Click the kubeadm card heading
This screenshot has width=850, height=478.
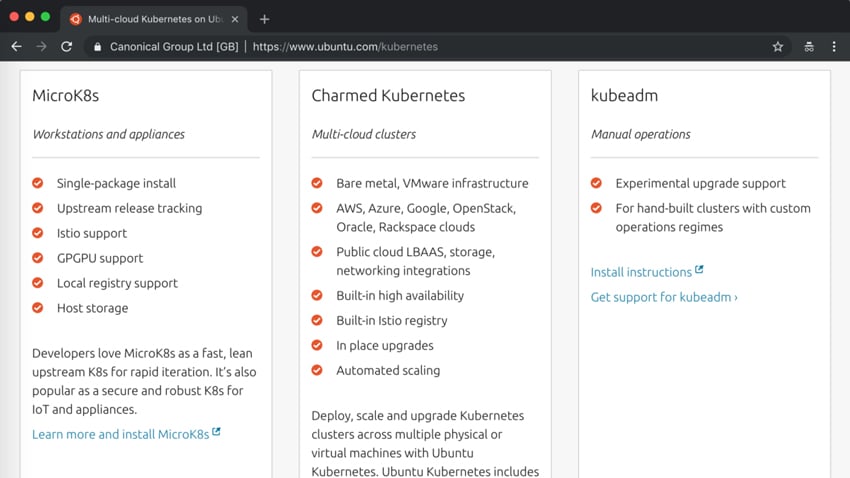(624, 95)
